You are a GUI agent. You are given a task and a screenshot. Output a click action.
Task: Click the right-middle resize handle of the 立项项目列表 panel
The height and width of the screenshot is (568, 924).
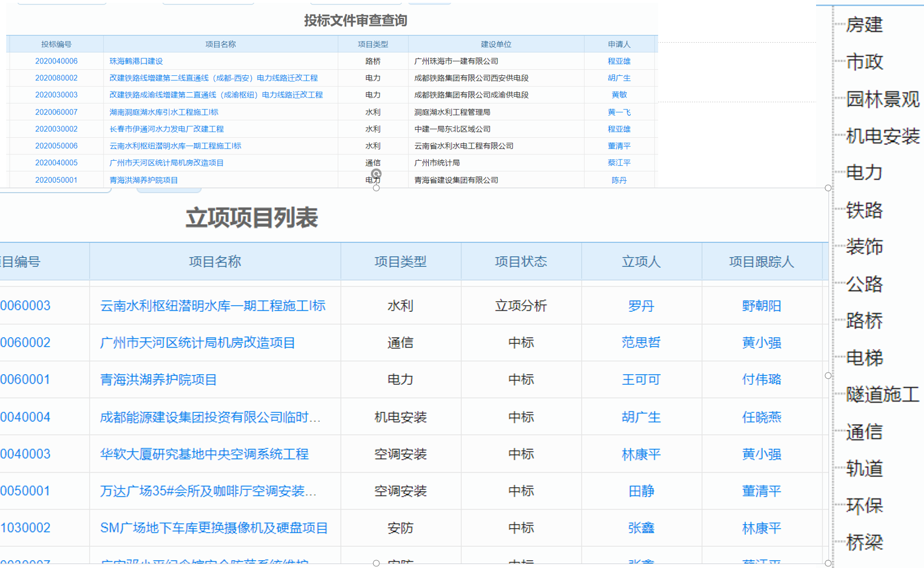pos(828,375)
